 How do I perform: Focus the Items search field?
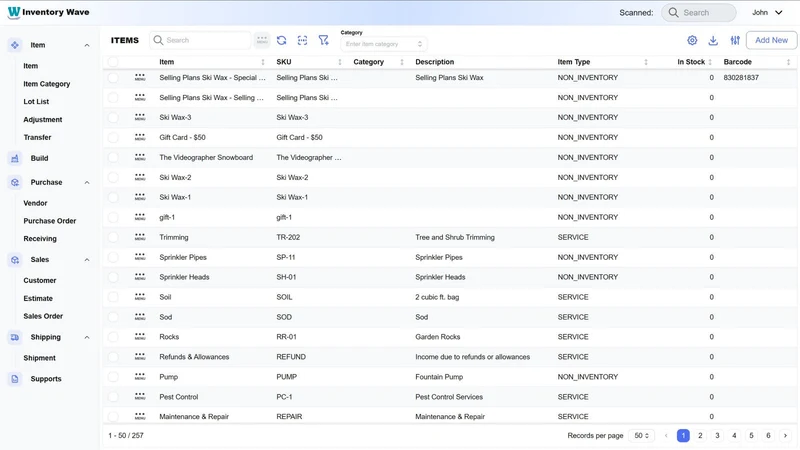[x=200, y=40]
